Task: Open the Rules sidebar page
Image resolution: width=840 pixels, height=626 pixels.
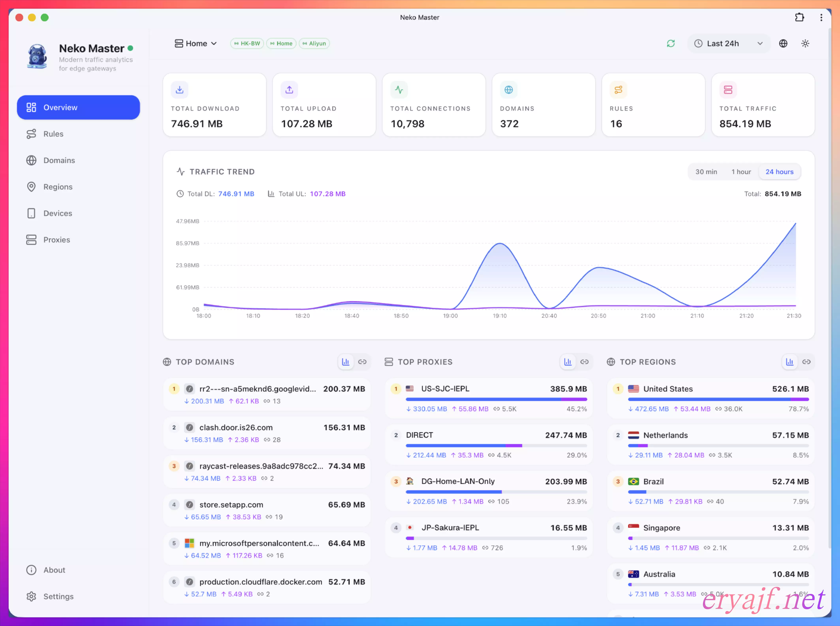Action: click(53, 134)
